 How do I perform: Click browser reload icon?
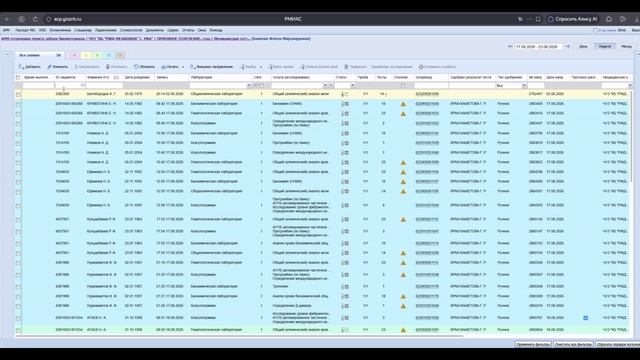coord(35,19)
